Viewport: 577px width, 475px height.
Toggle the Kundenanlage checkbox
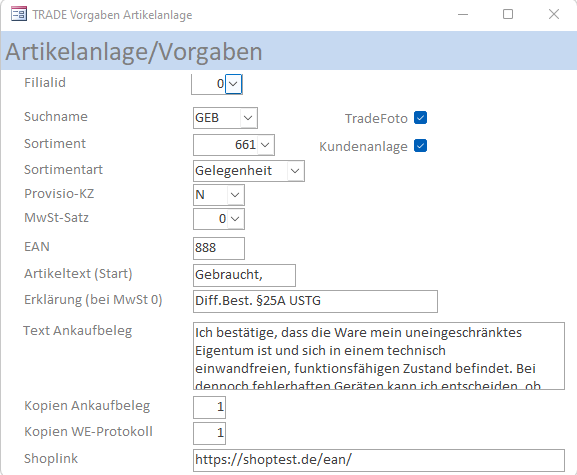(x=420, y=146)
